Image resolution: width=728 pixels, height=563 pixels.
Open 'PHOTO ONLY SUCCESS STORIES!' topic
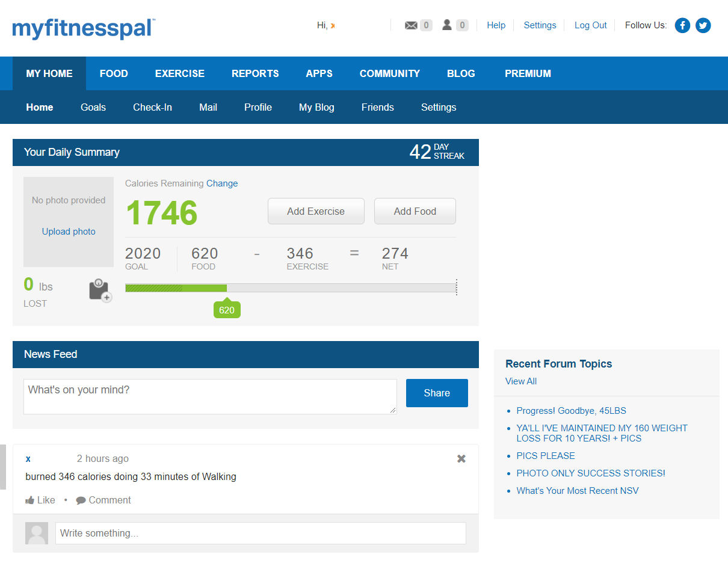[591, 473]
